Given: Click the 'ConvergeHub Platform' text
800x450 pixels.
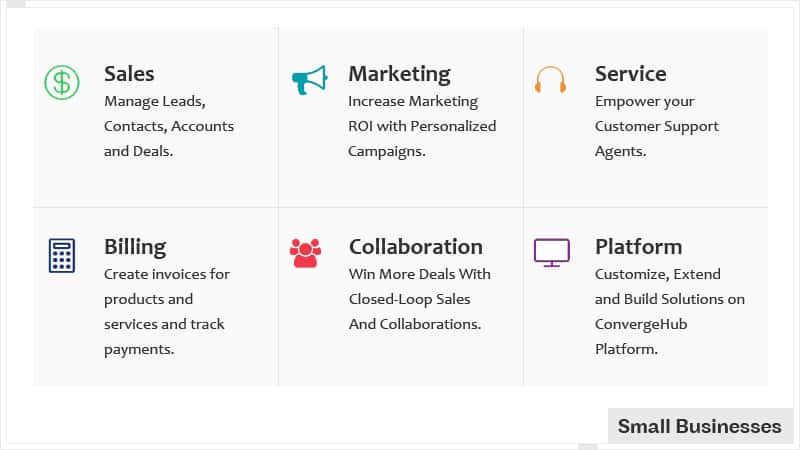Looking at the screenshot, I should coord(641,337).
